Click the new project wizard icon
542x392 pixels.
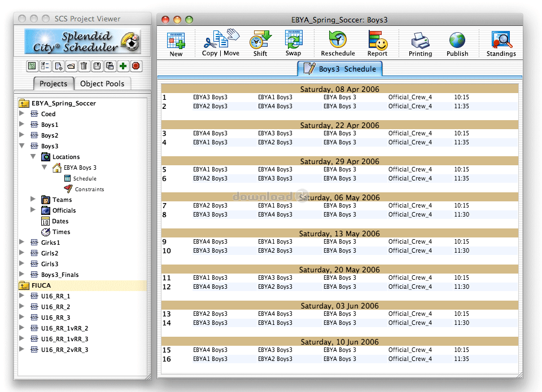pyautogui.click(x=58, y=66)
